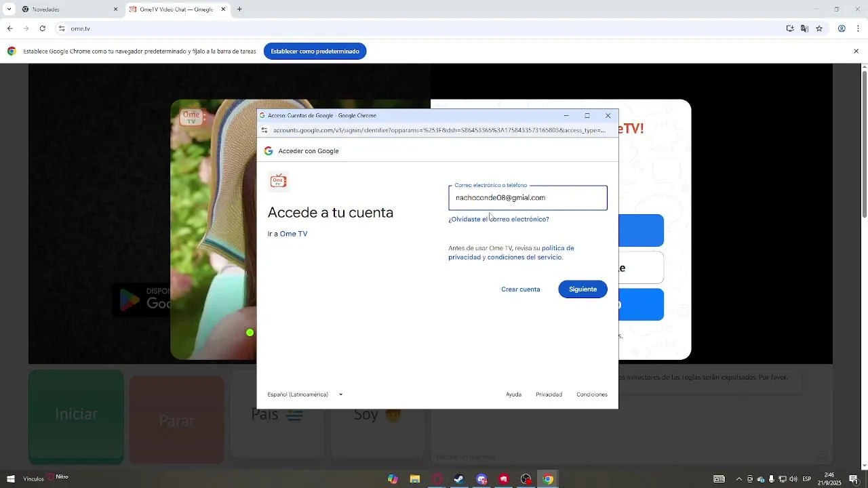Click Establecer como predeterminado button

315,52
